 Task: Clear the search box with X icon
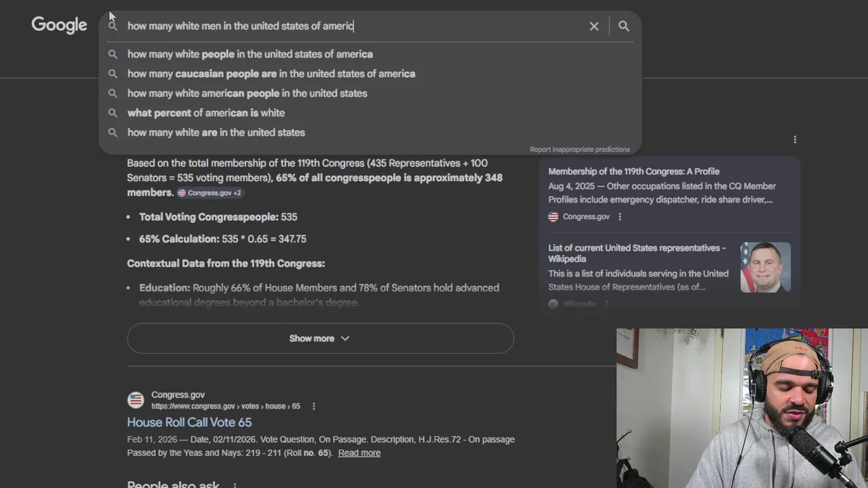pyautogui.click(x=594, y=26)
